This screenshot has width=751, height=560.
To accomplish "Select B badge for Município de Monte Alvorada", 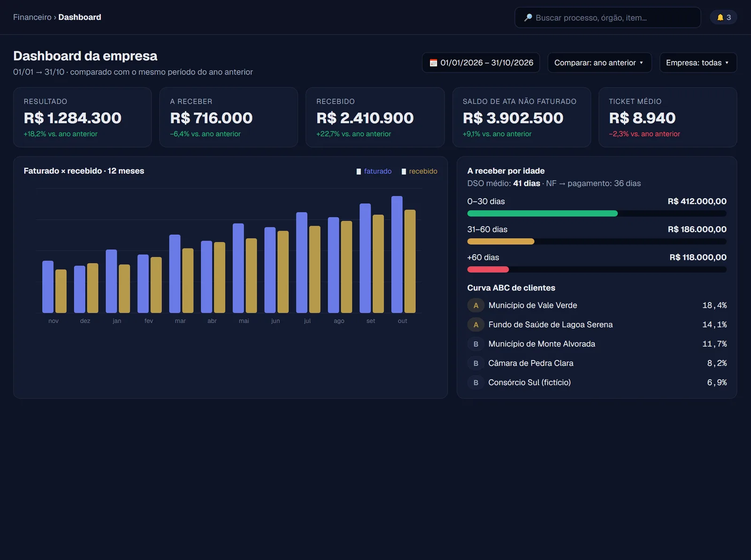I will click(x=475, y=344).
